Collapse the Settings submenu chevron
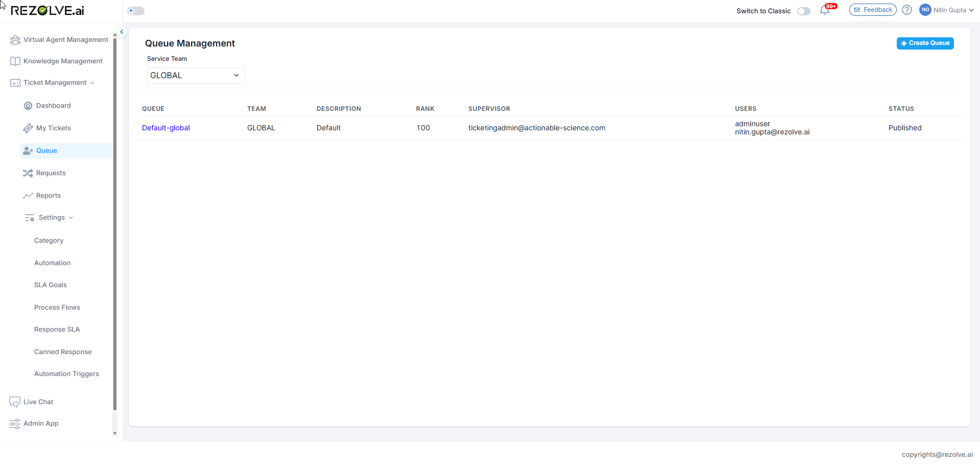The image size is (980, 465). [x=71, y=218]
